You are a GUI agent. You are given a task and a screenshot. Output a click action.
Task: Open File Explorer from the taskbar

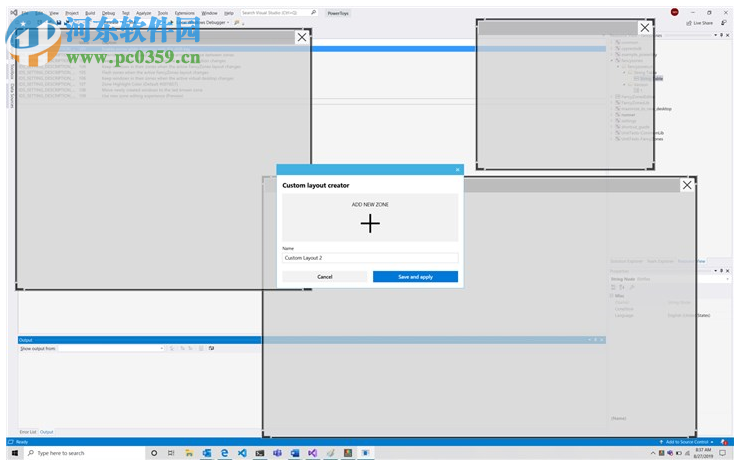coord(189,453)
